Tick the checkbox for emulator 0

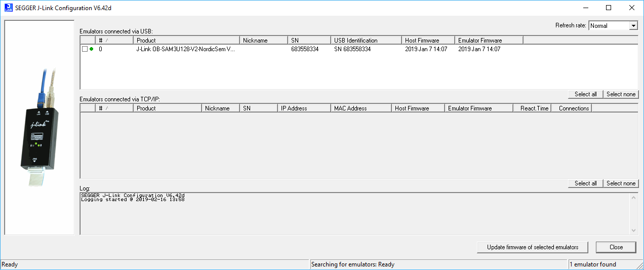coord(85,49)
